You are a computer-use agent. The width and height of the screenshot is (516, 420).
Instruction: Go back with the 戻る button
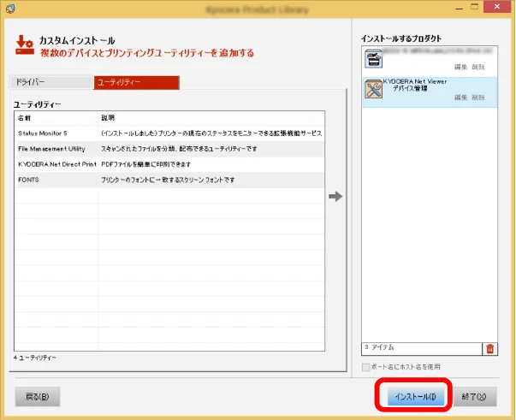[x=38, y=397]
